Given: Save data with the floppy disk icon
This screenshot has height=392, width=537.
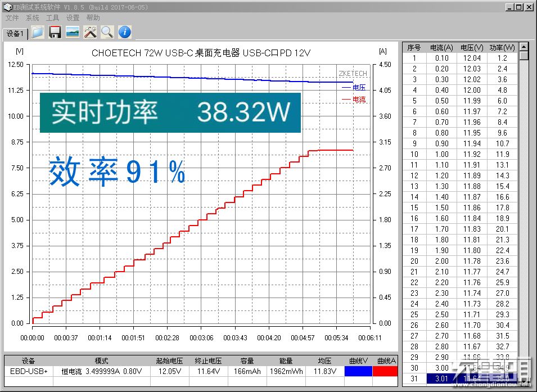Looking at the screenshot, I should point(55,32).
